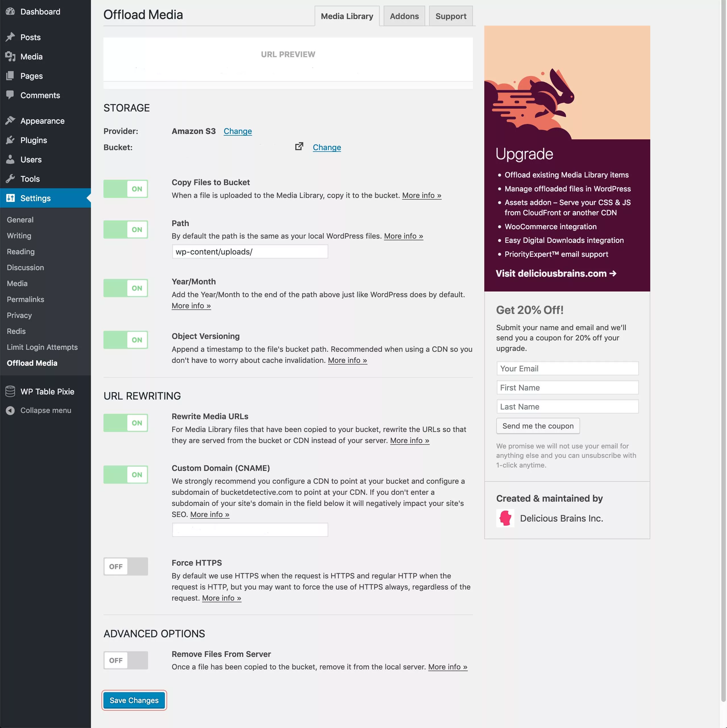727x728 pixels.
Task: Click the Media library icon in sidebar
Action: click(x=10, y=57)
